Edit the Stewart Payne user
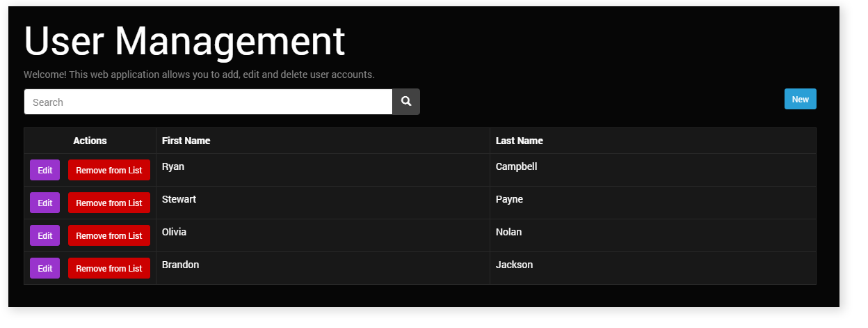Screen dimensions: 868x328 45,203
